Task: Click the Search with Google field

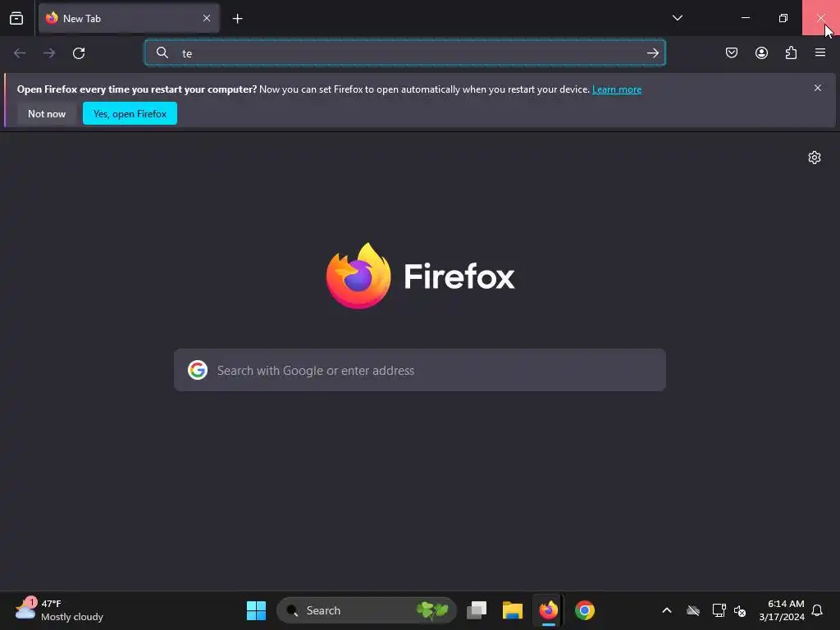Action: coord(420,370)
